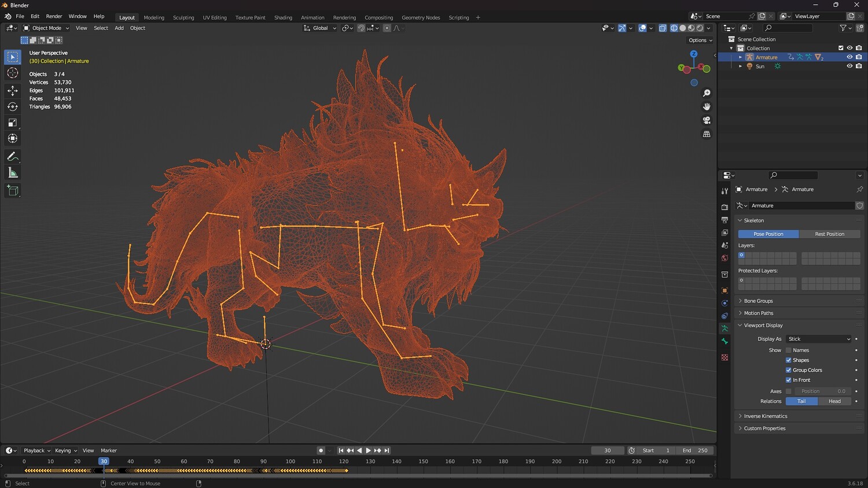Open the viewport Options dropdown
The width and height of the screenshot is (868, 488).
[700, 40]
